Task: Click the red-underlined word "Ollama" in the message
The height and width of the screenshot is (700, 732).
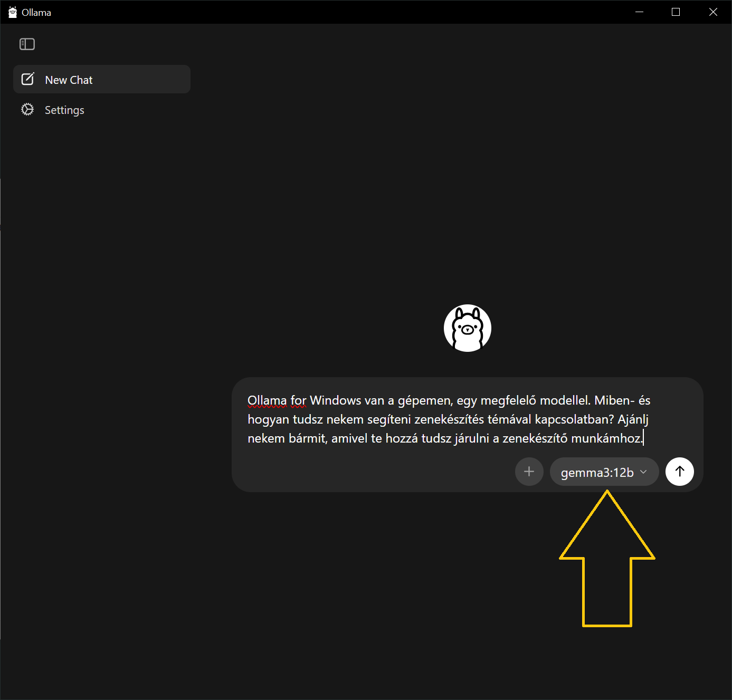Action: pos(267,400)
